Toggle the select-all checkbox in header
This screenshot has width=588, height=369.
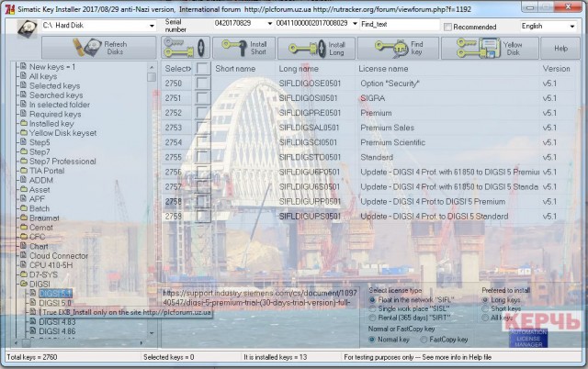(x=203, y=69)
